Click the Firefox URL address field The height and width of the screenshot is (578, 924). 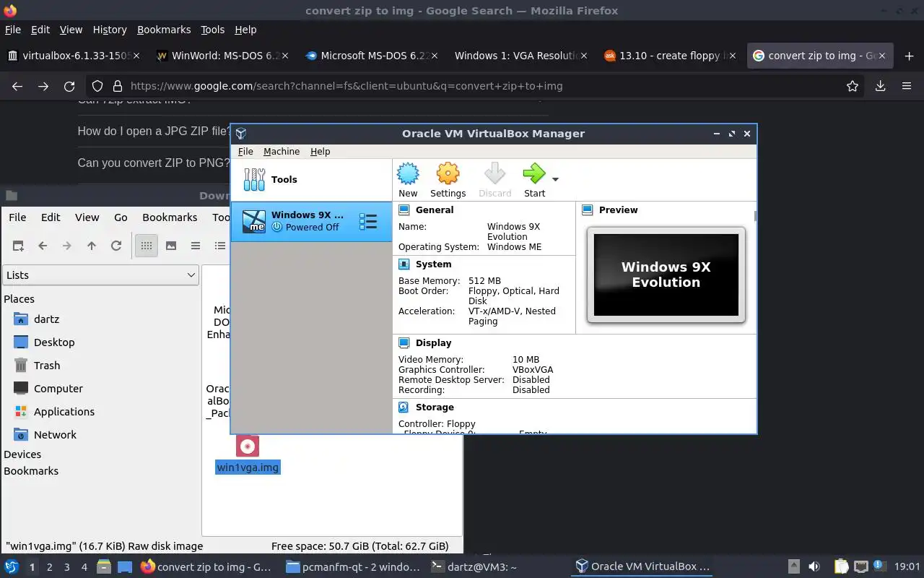(476, 86)
